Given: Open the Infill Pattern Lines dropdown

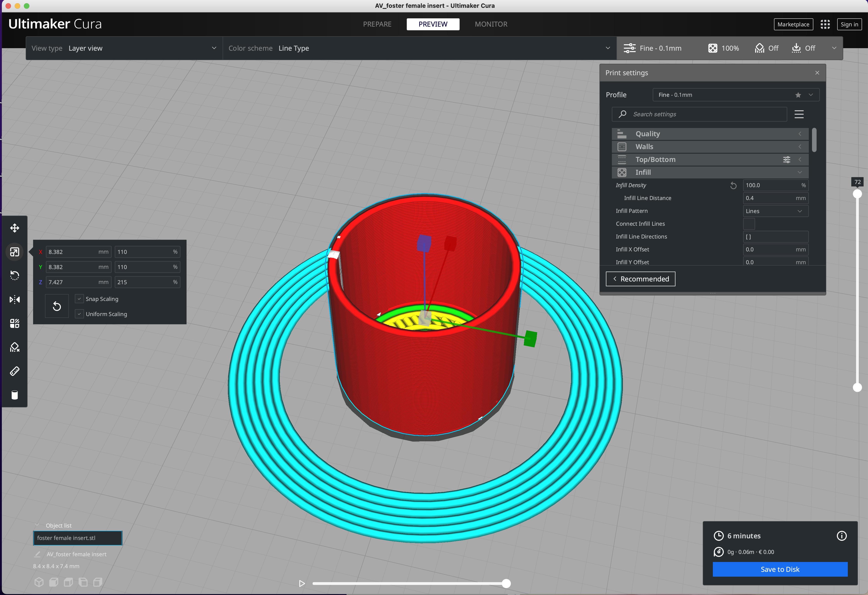Looking at the screenshot, I should (775, 211).
